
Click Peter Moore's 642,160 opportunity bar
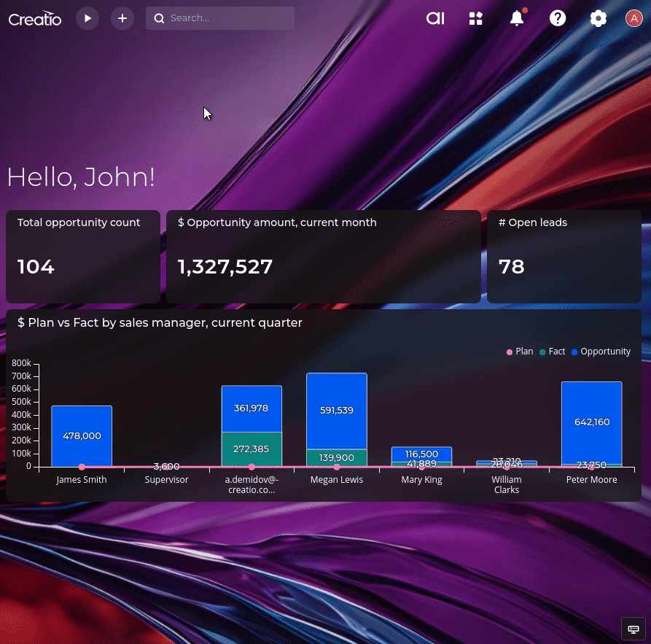pos(592,422)
